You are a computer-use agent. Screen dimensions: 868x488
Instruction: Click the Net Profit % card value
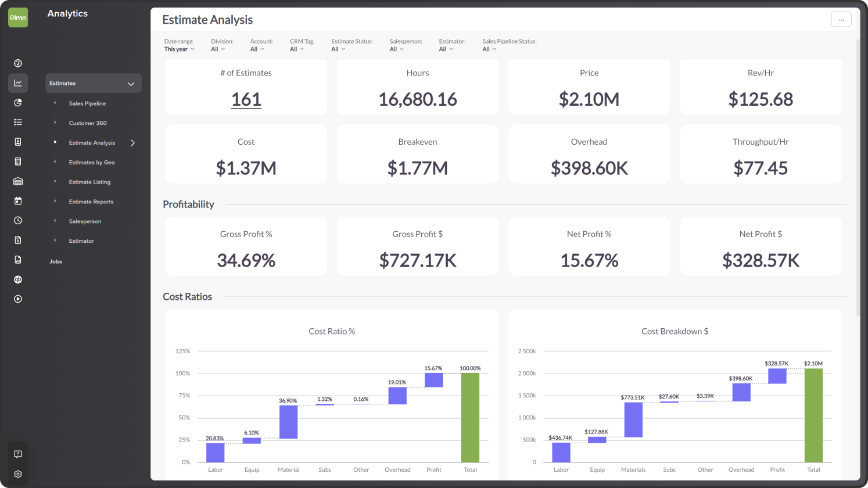click(589, 260)
